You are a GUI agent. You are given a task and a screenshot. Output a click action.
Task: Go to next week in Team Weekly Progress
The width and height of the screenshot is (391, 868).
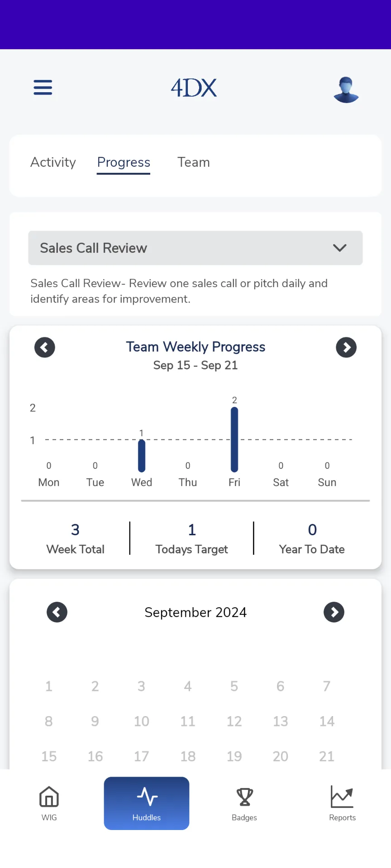click(x=346, y=347)
